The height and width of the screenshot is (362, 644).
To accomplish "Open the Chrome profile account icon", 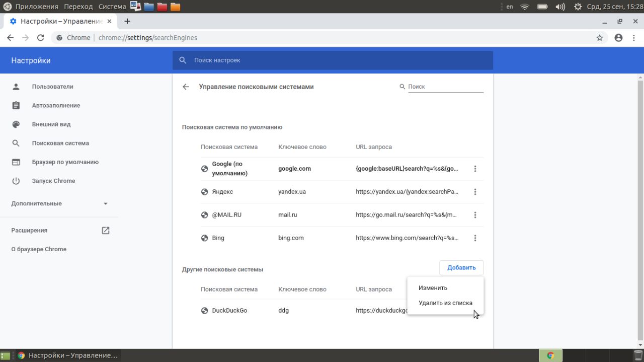I will [x=619, y=38].
